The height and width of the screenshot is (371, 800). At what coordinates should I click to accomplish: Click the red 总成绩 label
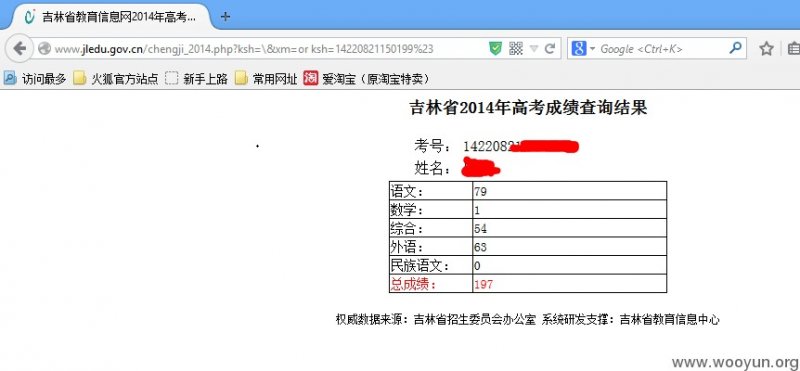(x=414, y=284)
